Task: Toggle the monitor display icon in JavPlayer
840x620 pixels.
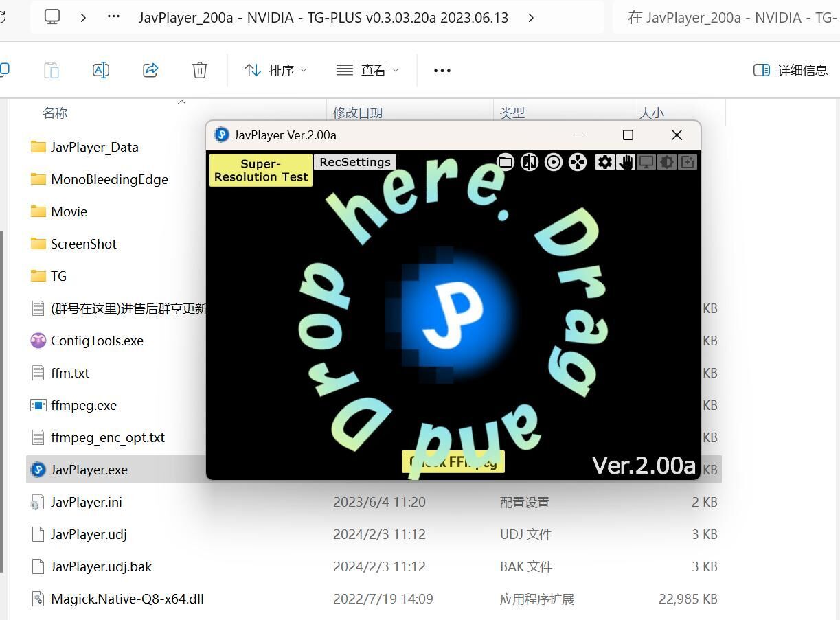Action: coord(646,162)
